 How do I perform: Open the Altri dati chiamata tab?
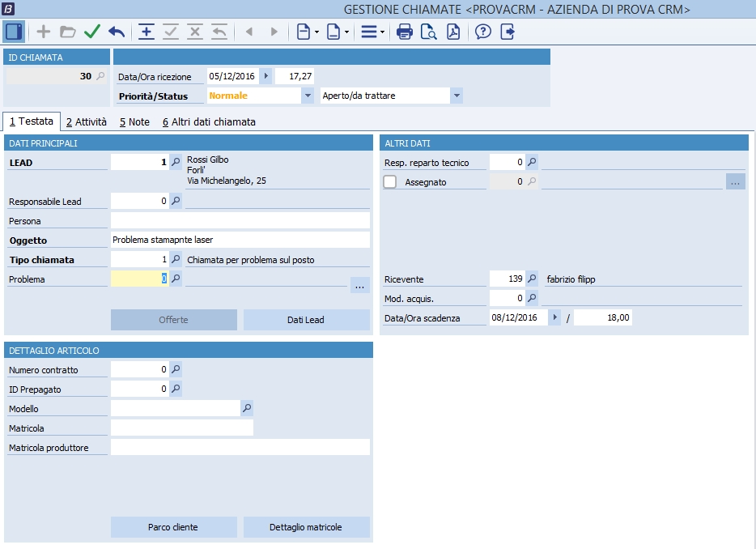click(x=209, y=122)
